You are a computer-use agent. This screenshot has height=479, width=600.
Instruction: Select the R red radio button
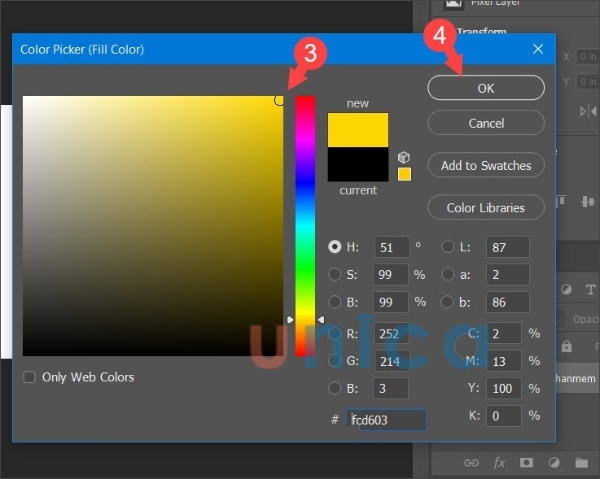point(334,333)
